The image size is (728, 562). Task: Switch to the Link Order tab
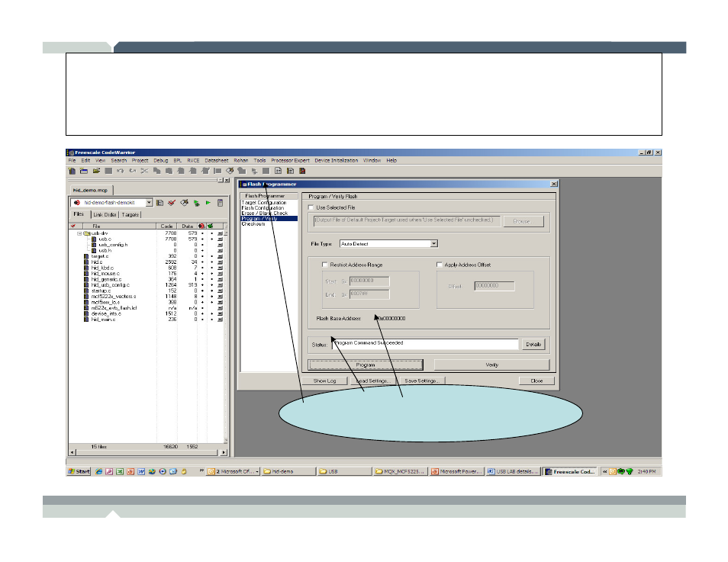105,214
